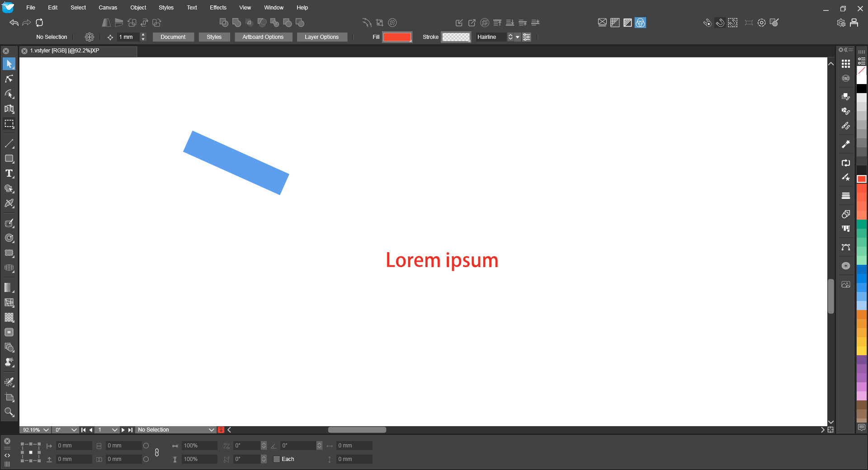Select the Node editing tool
Viewport: 868px width, 470px height.
pyautogui.click(x=9, y=79)
